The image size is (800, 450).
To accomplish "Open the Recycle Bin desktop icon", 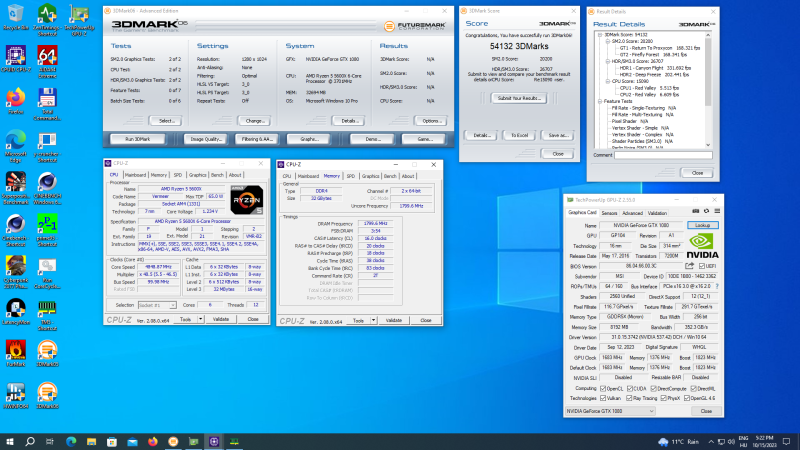I will tap(15, 18).
